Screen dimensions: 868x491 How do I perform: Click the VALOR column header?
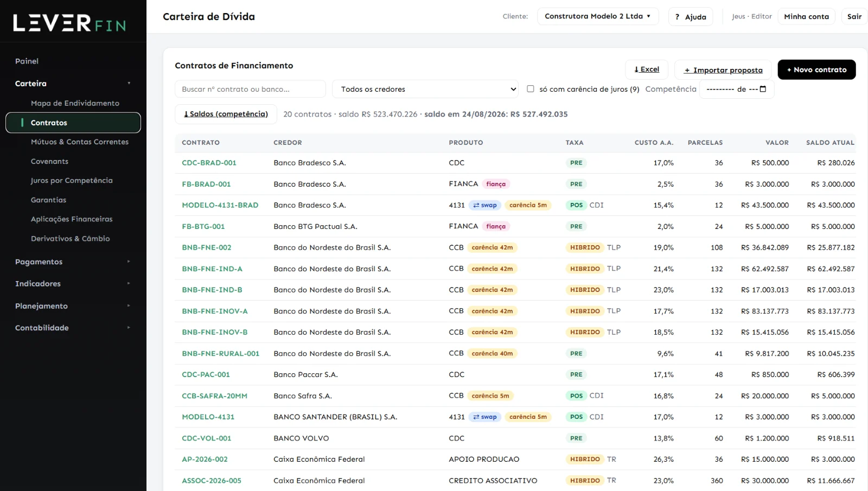click(777, 143)
